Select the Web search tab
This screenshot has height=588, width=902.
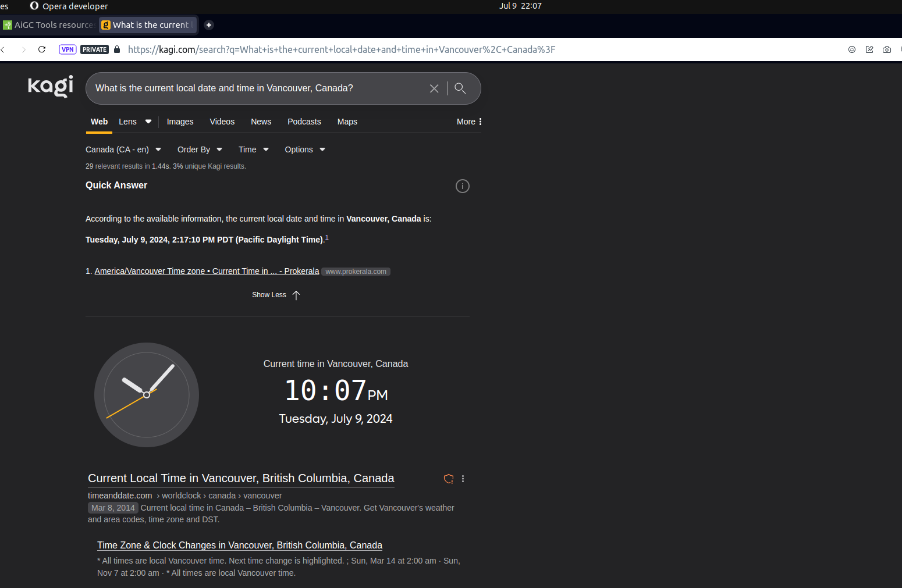click(x=99, y=122)
